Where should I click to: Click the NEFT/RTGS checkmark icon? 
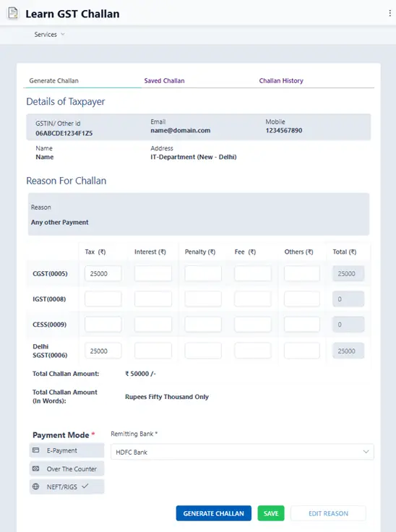tap(85, 486)
